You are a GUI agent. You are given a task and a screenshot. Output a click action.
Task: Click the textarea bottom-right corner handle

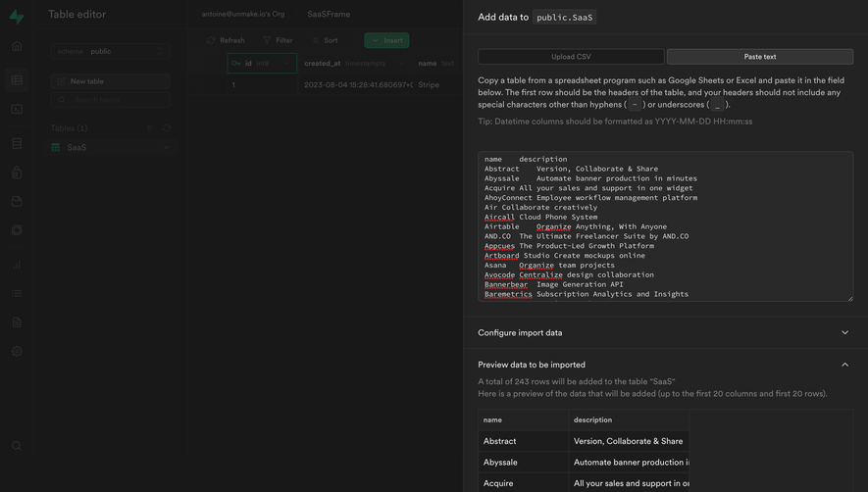(850, 299)
